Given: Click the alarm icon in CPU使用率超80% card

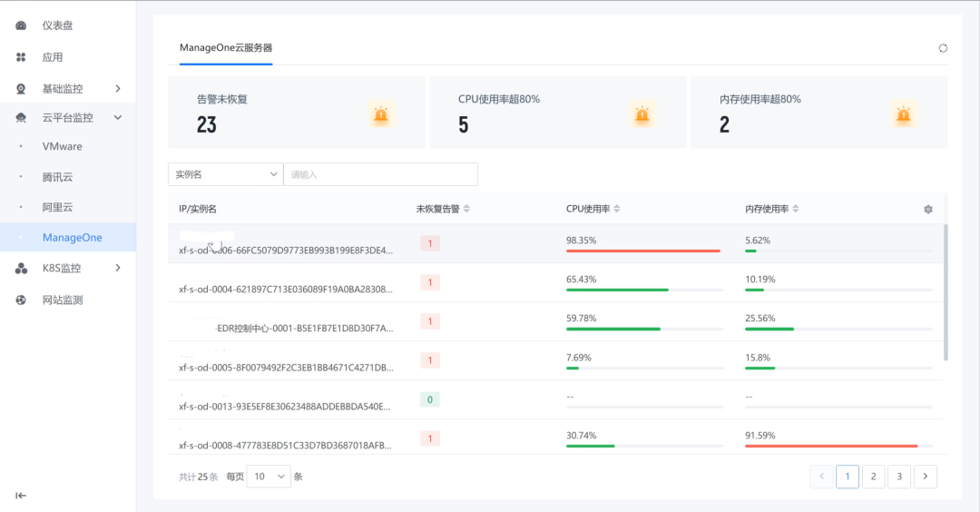Looking at the screenshot, I should (642, 114).
